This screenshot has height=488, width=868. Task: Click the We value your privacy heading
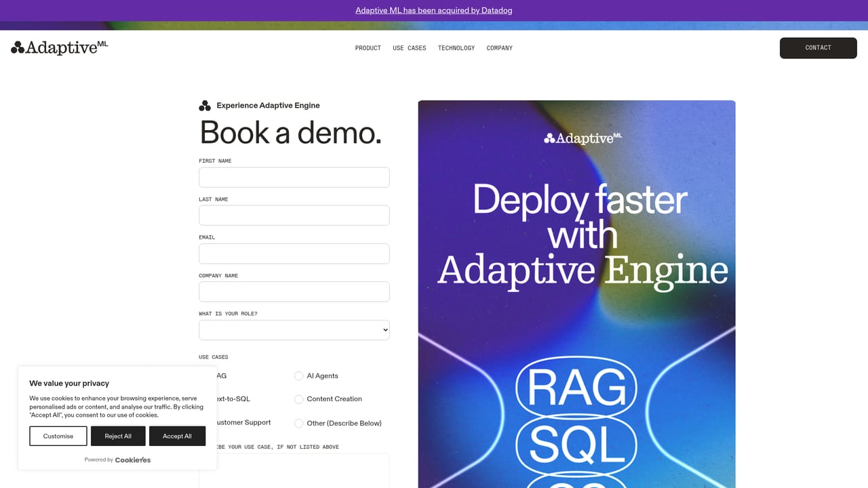click(69, 383)
